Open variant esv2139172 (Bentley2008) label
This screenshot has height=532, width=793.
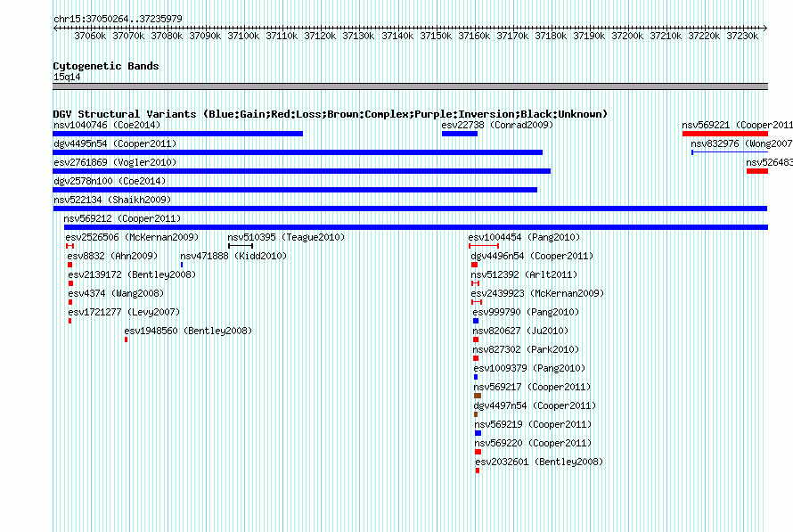point(132,274)
